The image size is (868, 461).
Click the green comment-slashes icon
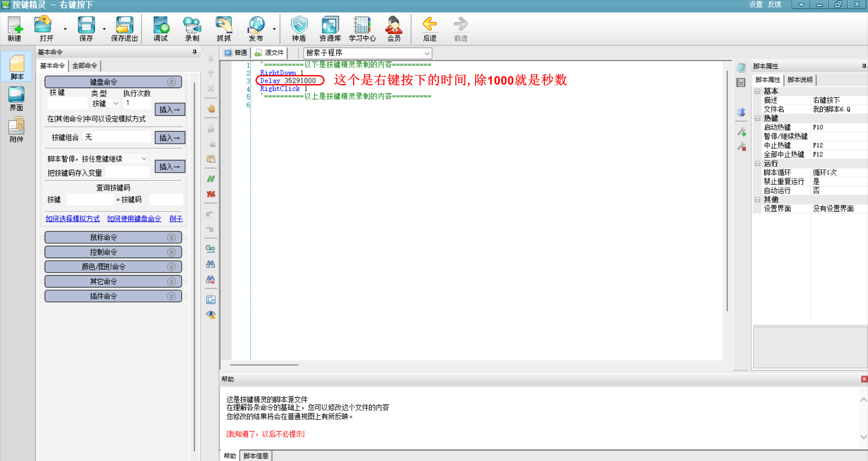tap(211, 179)
